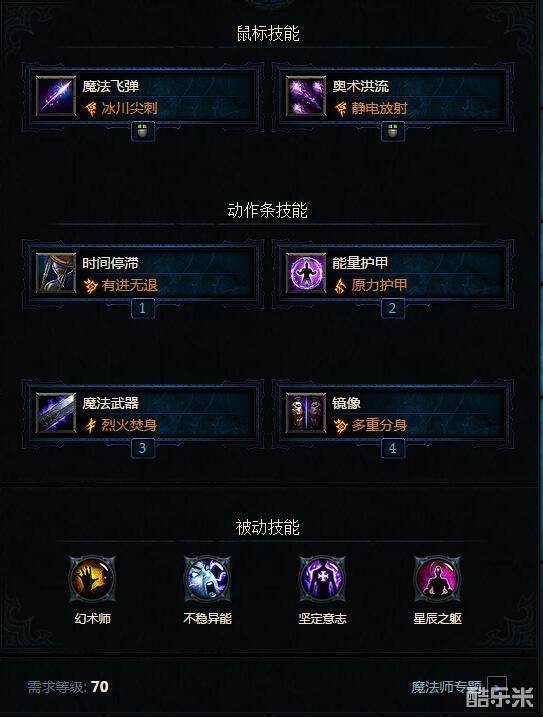
Task: Open the 镜像 skill icon
Action: [306, 413]
